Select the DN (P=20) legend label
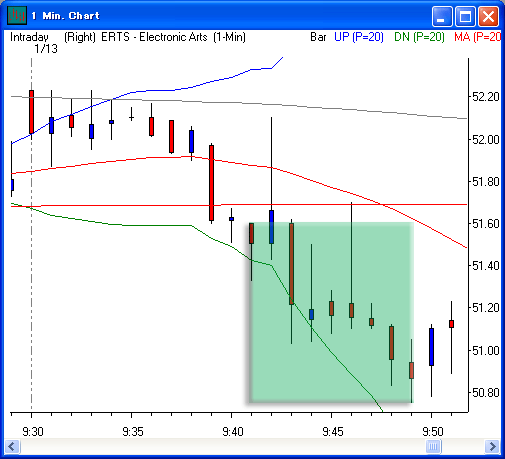This screenshot has width=505, height=459. tap(419, 37)
